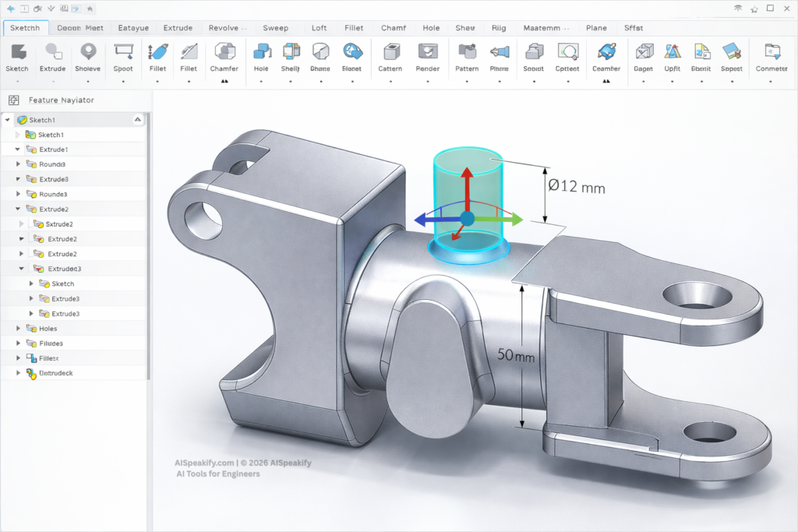Select the Fillesx item in feature tree

pos(49,358)
